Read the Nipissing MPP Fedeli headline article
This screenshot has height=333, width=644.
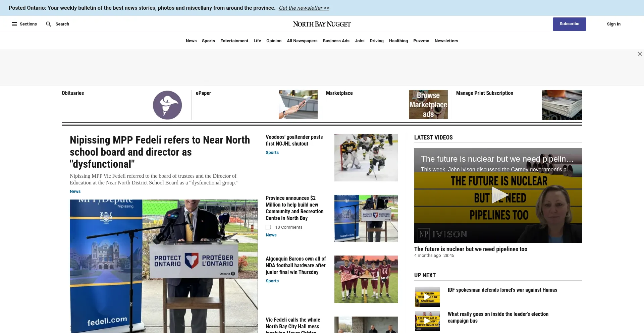pyautogui.click(x=160, y=152)
